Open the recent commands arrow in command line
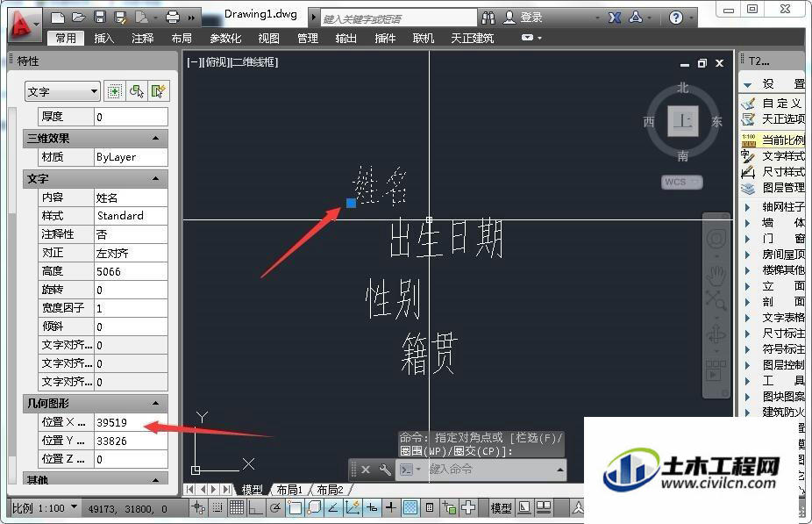 (559, 470)
